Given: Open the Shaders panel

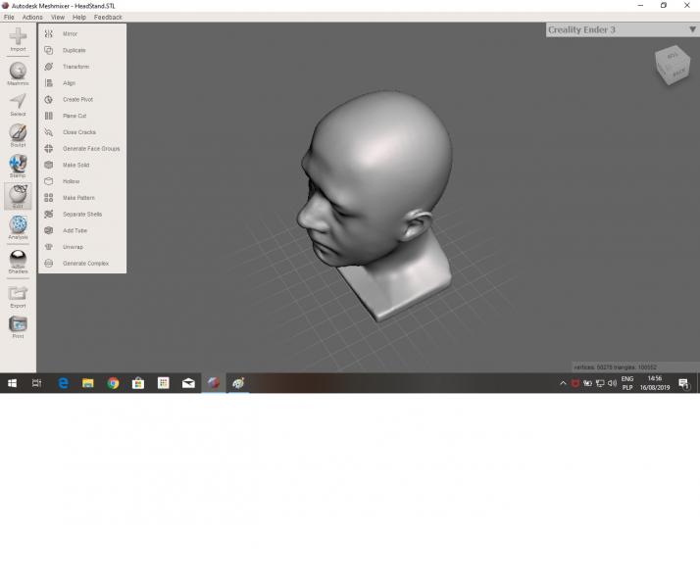Looking at the screenshot, I should (18, 260).
